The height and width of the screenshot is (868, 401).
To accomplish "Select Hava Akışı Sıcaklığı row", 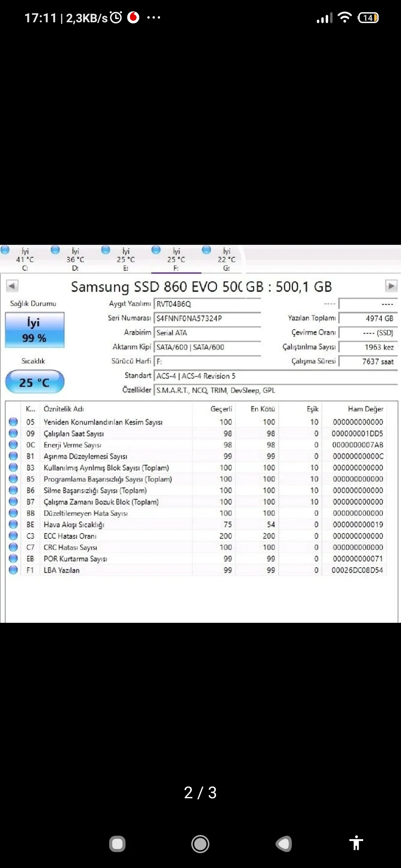I will [x=196, y=524].
